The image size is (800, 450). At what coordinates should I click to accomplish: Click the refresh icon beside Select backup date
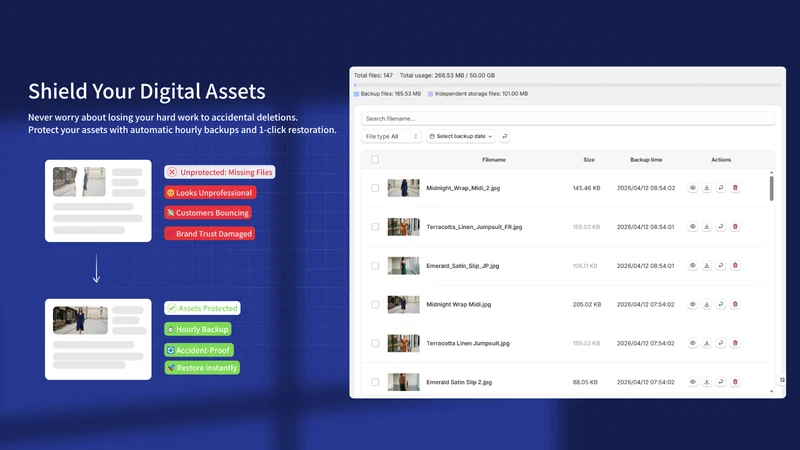point(505,136)
